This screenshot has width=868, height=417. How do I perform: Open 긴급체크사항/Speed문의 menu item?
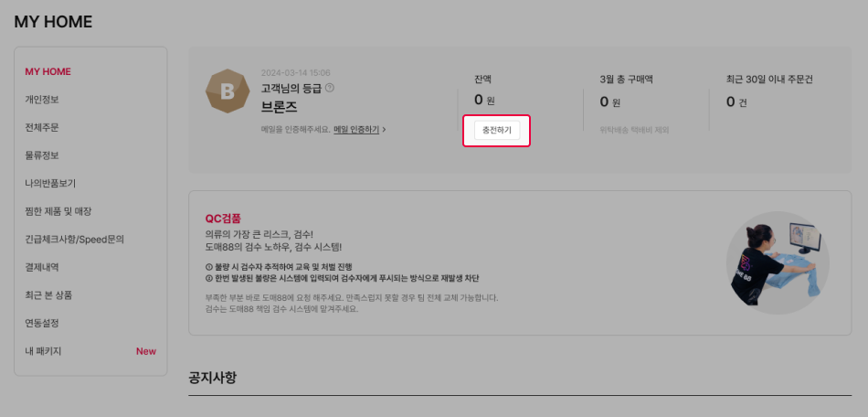(x=75, y=240)
